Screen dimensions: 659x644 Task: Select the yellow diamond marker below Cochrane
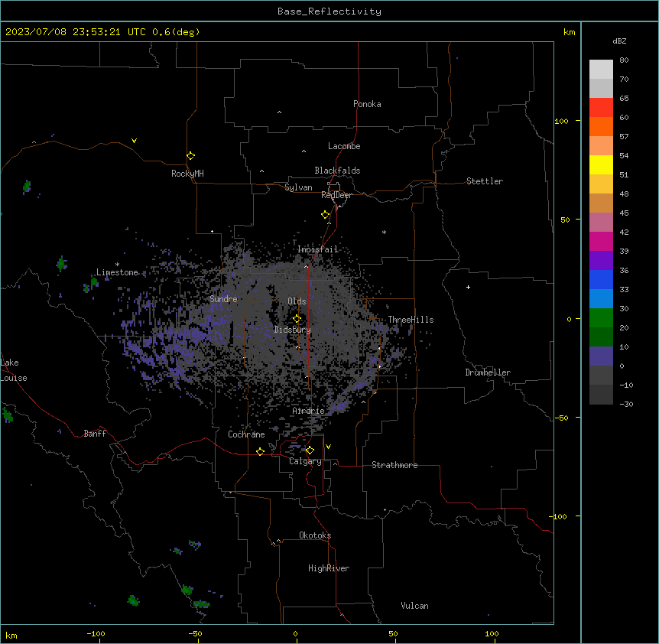pyautogui.click(x=260, y=451)
